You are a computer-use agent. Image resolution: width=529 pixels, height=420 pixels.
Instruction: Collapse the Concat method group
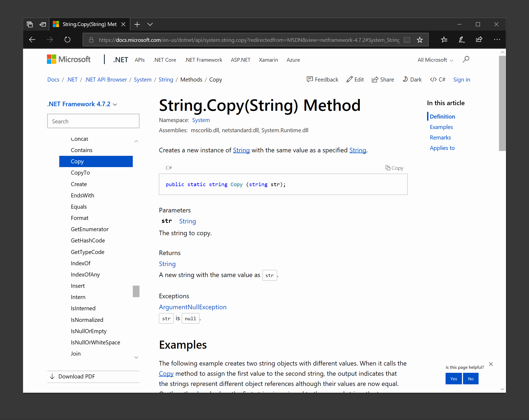136,141
